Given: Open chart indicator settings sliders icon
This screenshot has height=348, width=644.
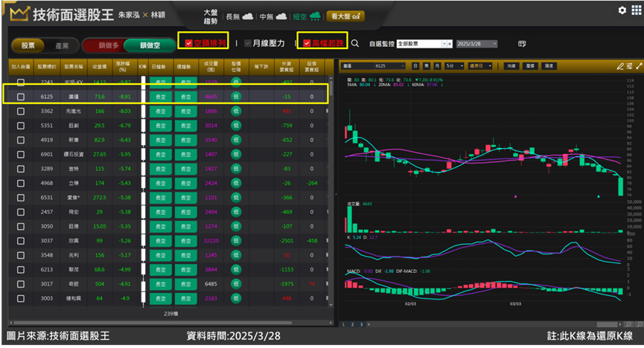Looking at the screenshot, I should pos(629,66).
